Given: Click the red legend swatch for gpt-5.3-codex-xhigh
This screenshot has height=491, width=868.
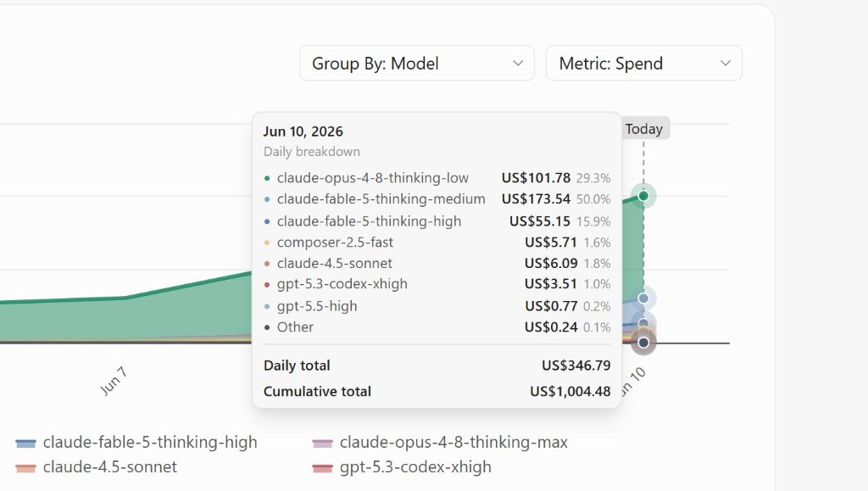Looking at the screenshot, I should click(x=322, y=468).
